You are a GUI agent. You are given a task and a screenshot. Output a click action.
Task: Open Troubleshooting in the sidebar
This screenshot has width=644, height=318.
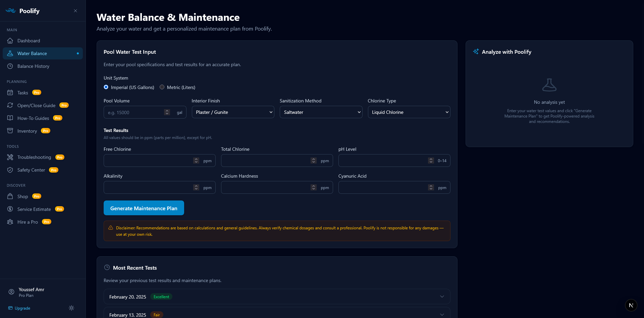click(x=43, y=157)
